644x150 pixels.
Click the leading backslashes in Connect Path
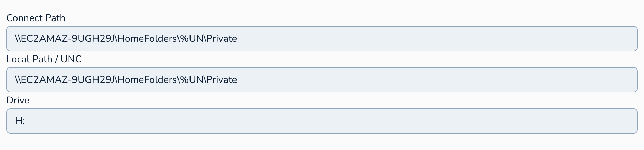[x=18, y=39]
